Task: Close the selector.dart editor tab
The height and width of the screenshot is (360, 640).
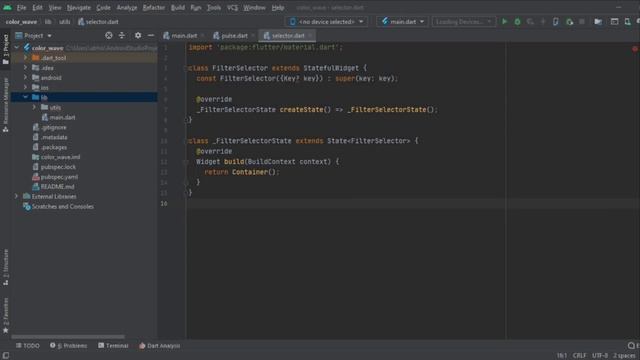Action: point(310,36)
